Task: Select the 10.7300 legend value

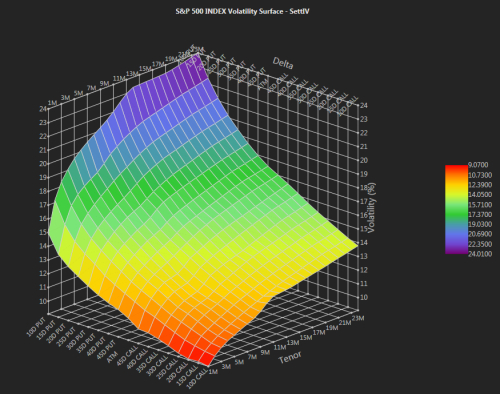Action: pyautogui.click(x=480, y=175)
